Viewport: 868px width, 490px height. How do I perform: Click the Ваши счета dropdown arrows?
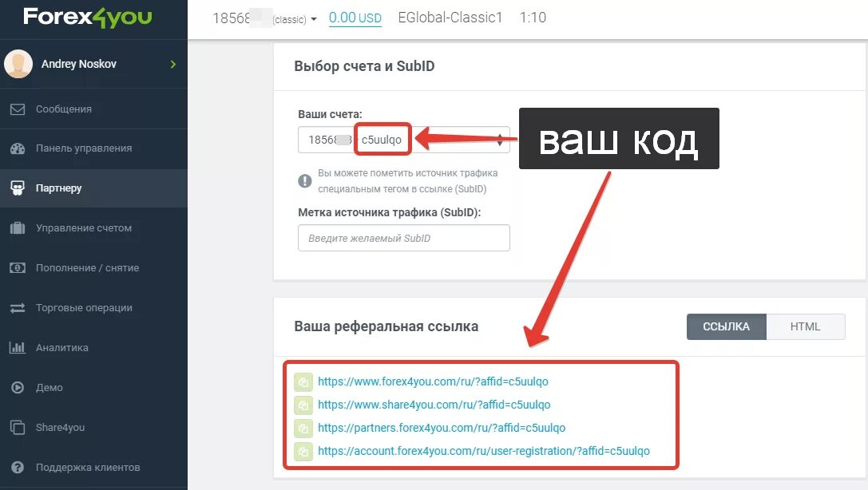pos(500,140)
